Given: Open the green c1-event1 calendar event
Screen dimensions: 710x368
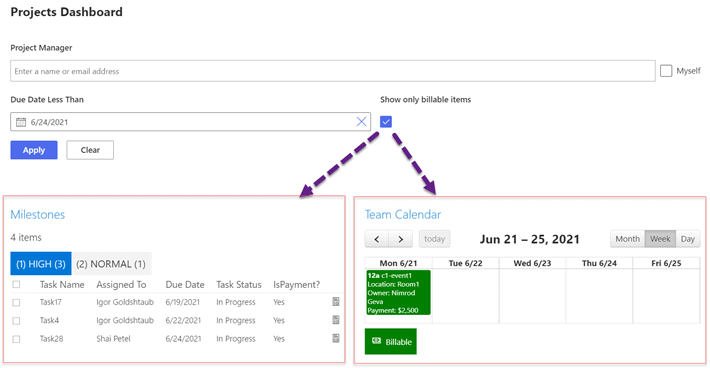Looking at the screenshot, I should tap(398, 292).
